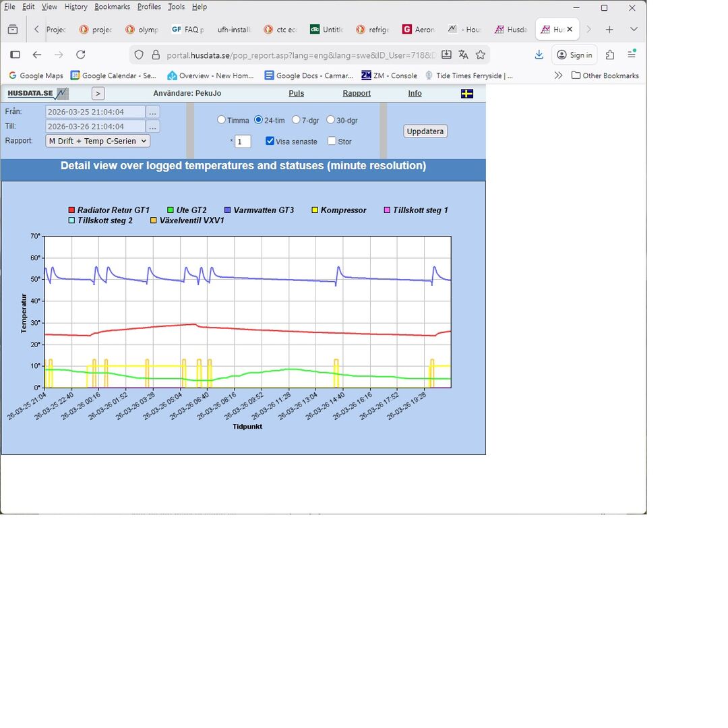Open the extensions puzzle icon
Image resolution: width=728 pixels, height=728 pixels.
(x=610, y=55)
